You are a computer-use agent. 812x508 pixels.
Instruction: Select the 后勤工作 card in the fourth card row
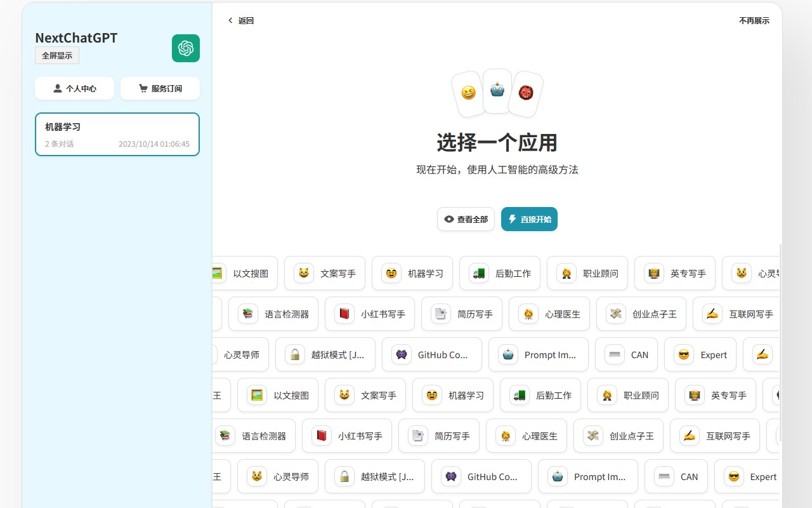pyautogui.click(x=540, y=395)
